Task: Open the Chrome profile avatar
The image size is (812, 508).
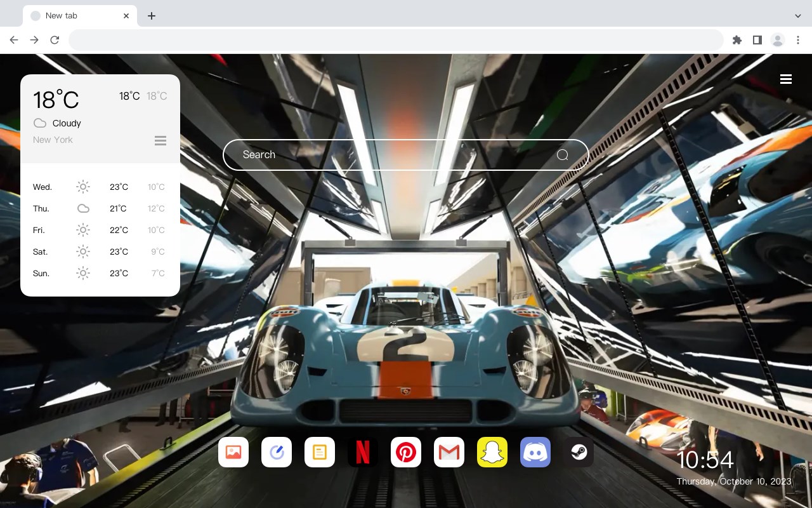Action: coord(778,40)
